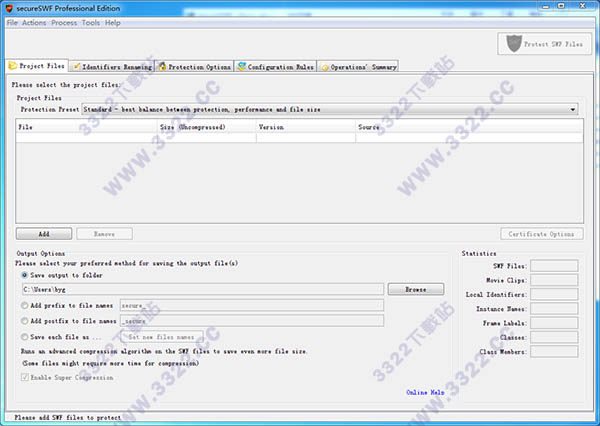Click the Operations' Summary tab icon

(325, 67)
